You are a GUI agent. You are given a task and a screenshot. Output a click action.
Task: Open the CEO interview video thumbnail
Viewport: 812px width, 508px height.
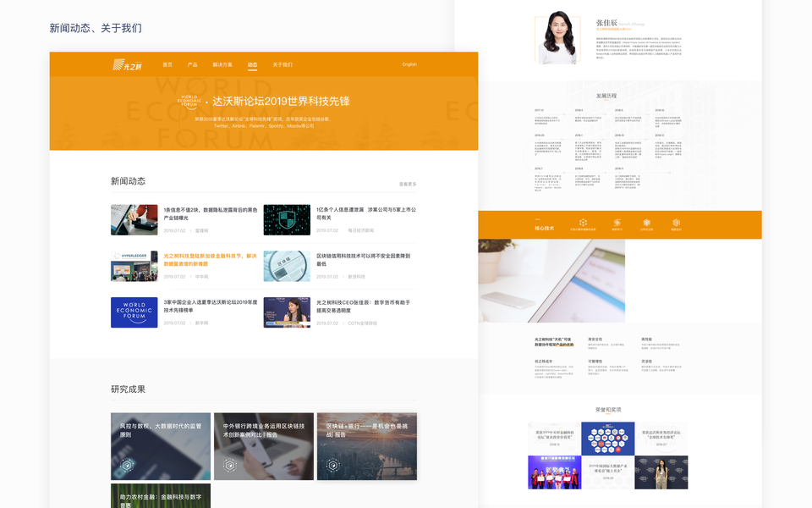(287, 312)
